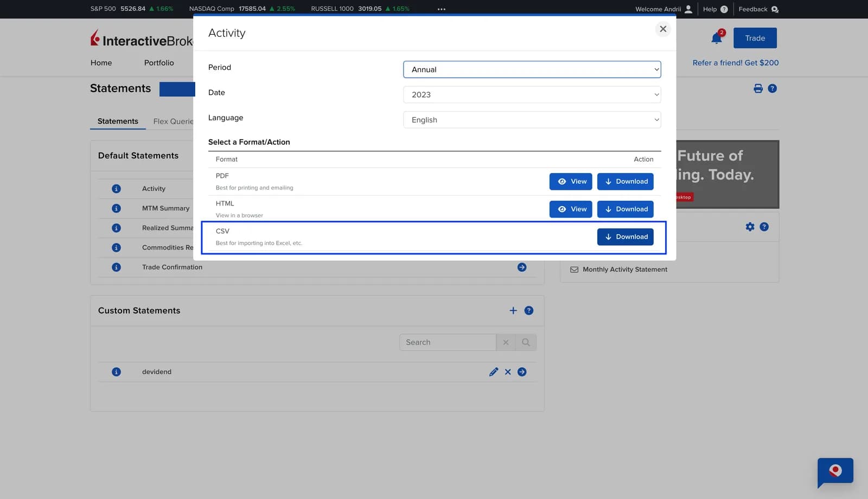Viewport: 868px width, 499px height.
Task: Open the notifications bell icon
Action: click(x=717, y=38)
